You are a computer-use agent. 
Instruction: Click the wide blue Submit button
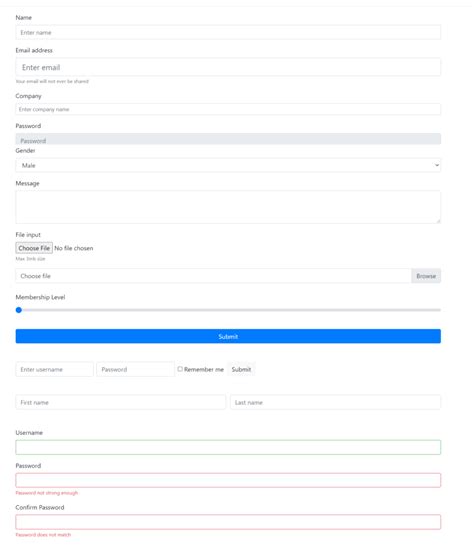[228, 336]
